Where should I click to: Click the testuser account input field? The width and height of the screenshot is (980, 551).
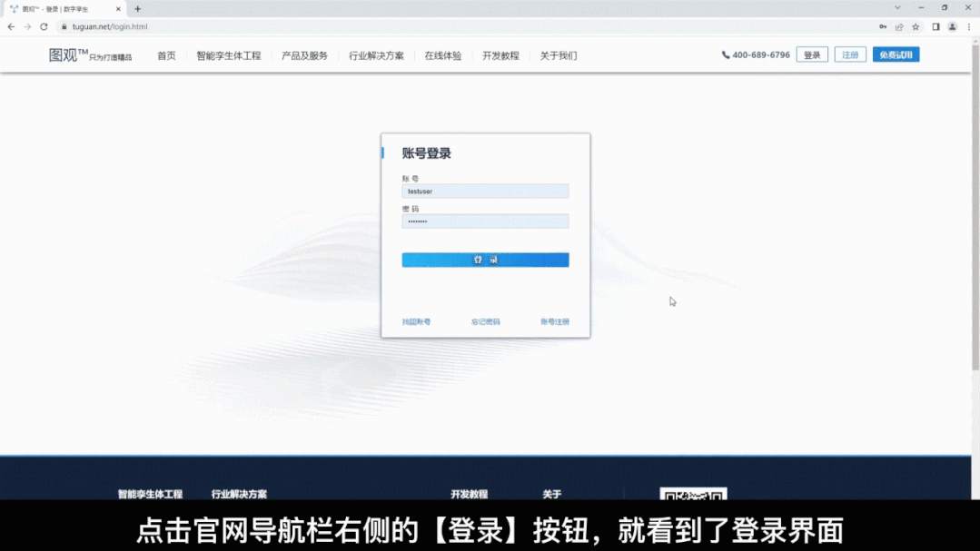[x=485, y=191]
